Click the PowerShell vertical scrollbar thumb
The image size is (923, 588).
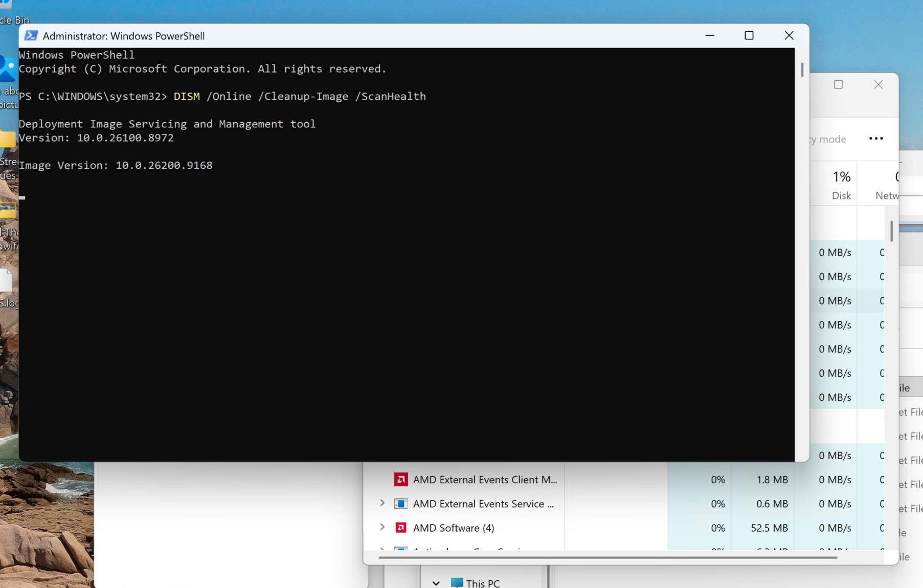(x=802, y=70)
